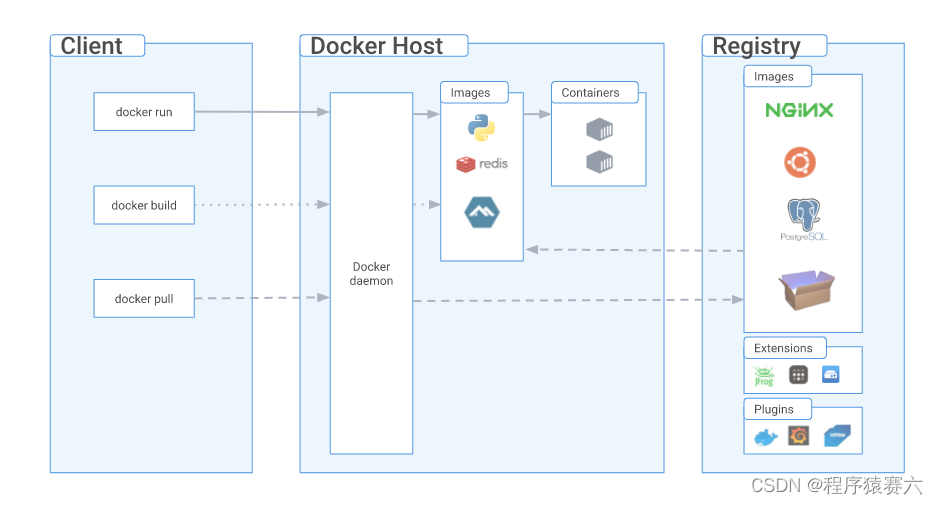Select the lower container icon in Containers
The height and width of the screenshot is (505, 938).
click(x=599, y=162)
